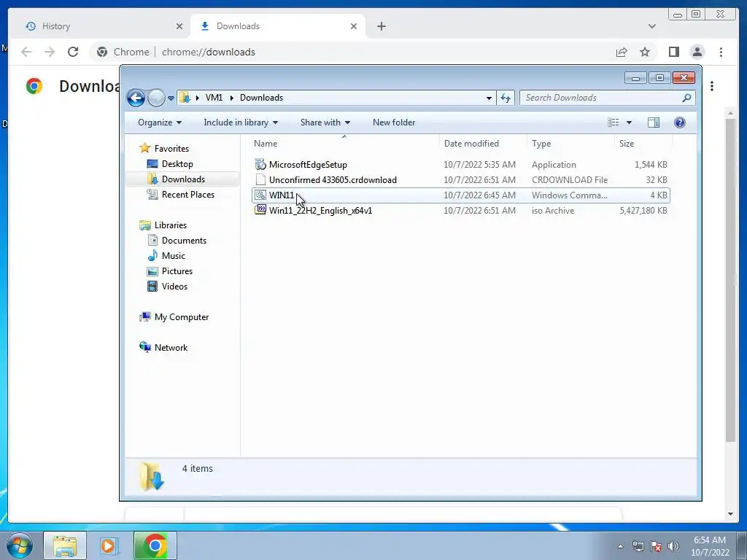Open Windows Explorer from the taskbar
This screenshot has width=747, height=560.
(x=65, y=545)
